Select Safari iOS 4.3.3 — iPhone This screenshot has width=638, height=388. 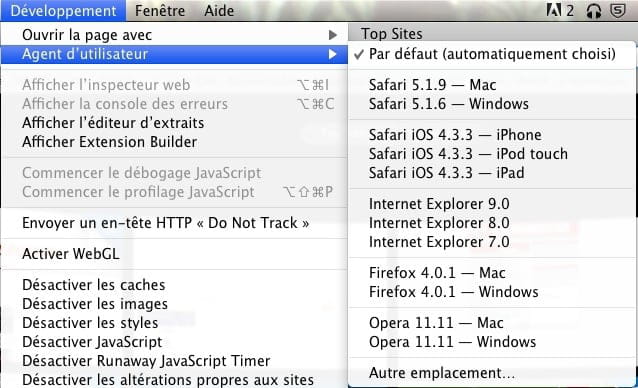pyautogui.click(x=492, y=135)
